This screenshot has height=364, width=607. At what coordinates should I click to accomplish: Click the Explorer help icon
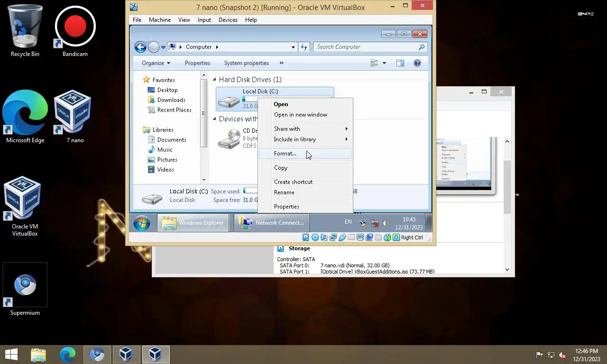click(x=417, y=63)
